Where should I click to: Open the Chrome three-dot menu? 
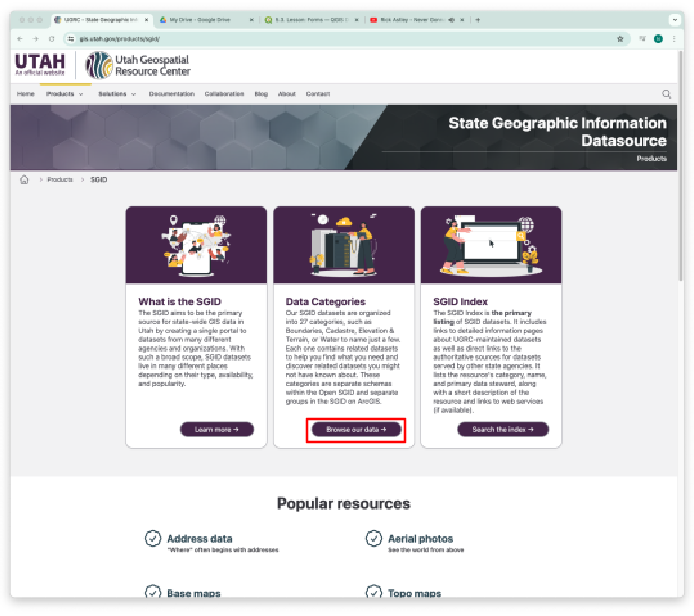pos(674,39)
